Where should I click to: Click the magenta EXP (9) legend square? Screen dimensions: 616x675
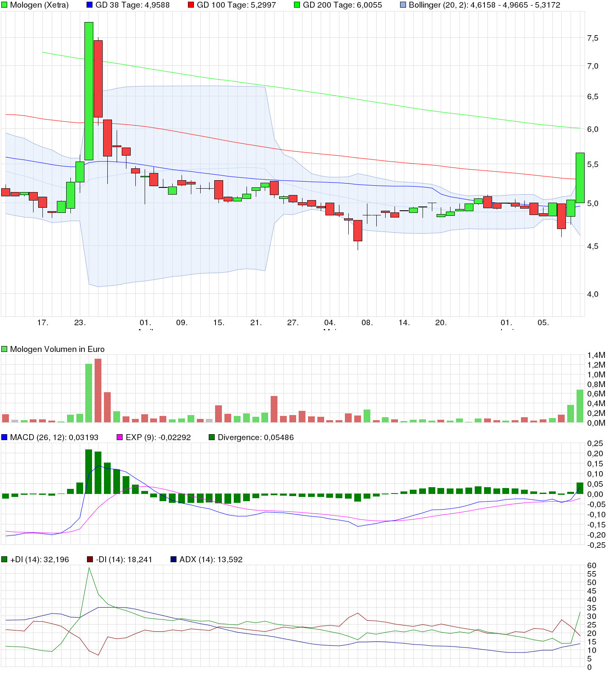[120, 437]
